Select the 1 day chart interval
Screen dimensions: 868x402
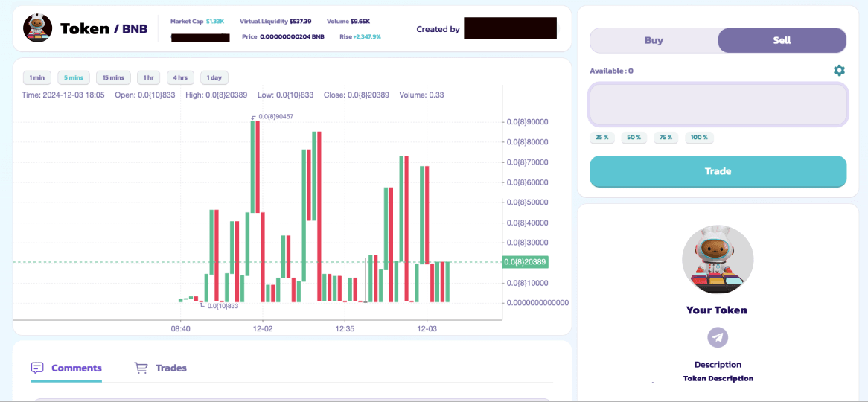pyautogui.click(x=214, y=77)
